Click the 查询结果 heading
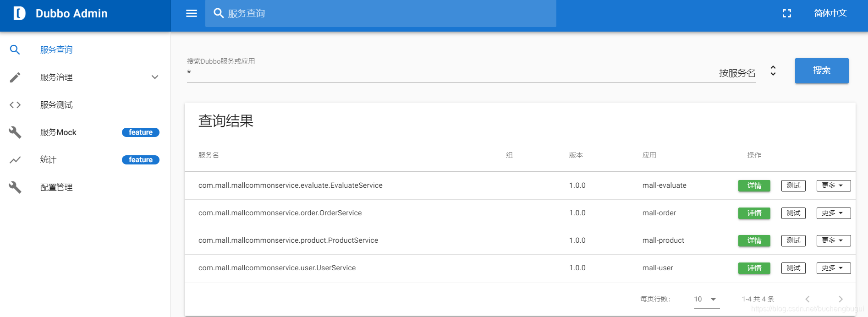Viewport: 868px width, 317px height. tap(226, 121)
